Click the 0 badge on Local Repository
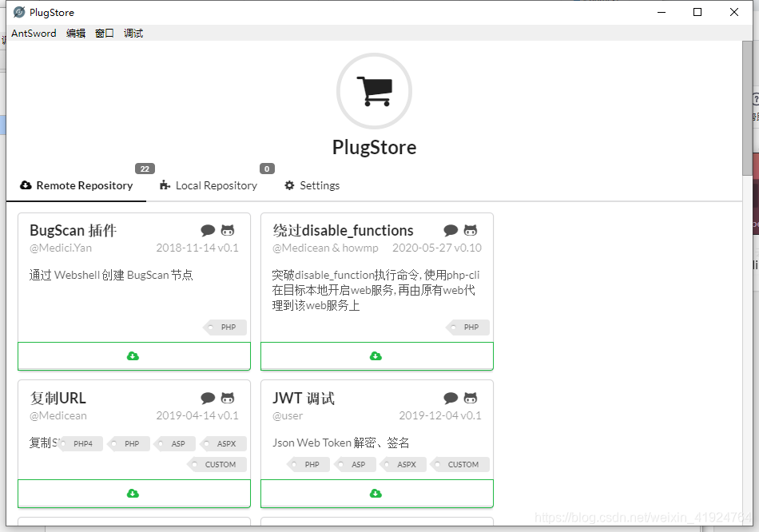 pyautogui.click(x=267, y=169)
